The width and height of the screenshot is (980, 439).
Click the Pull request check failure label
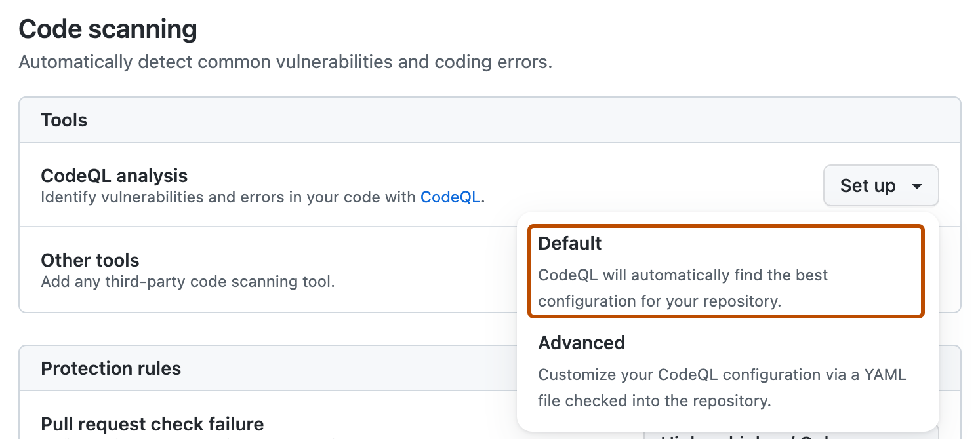click(153, 424)
